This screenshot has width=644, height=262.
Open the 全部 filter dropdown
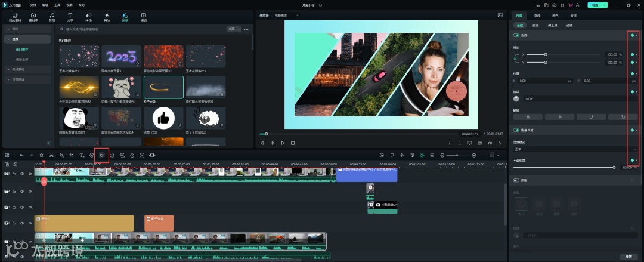coord(233,29)
